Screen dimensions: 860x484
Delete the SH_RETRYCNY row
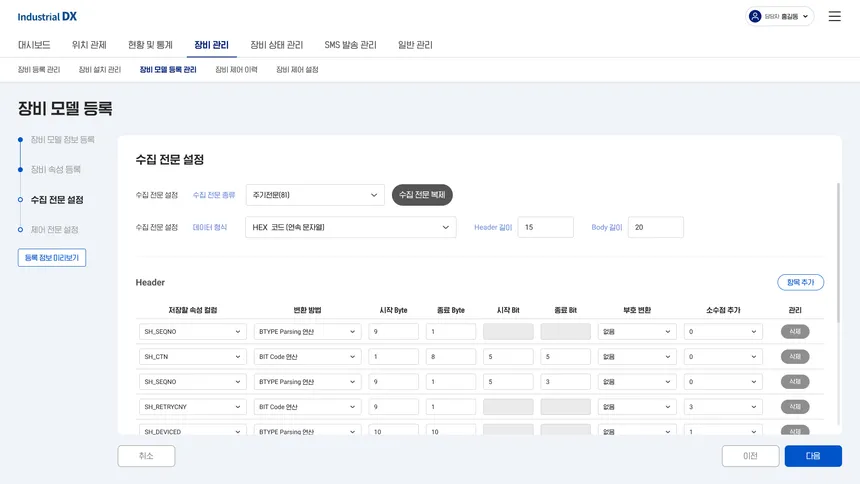pos(795,407)
